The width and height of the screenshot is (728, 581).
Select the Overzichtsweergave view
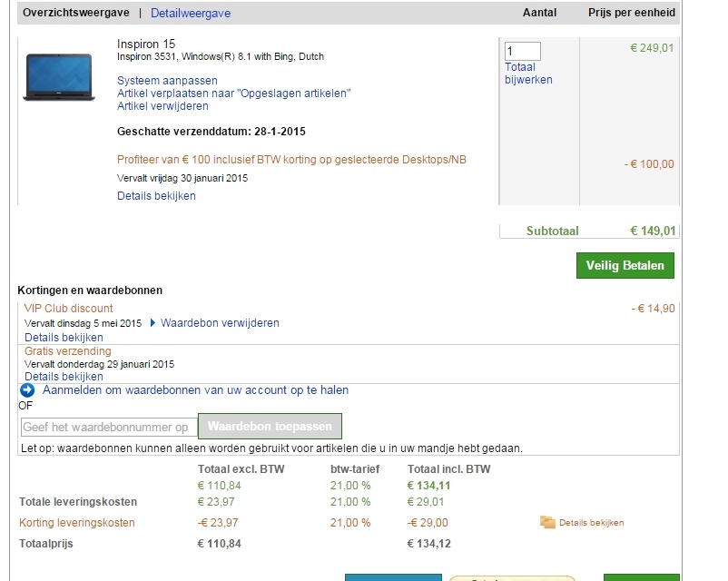(x=76, y=13)
